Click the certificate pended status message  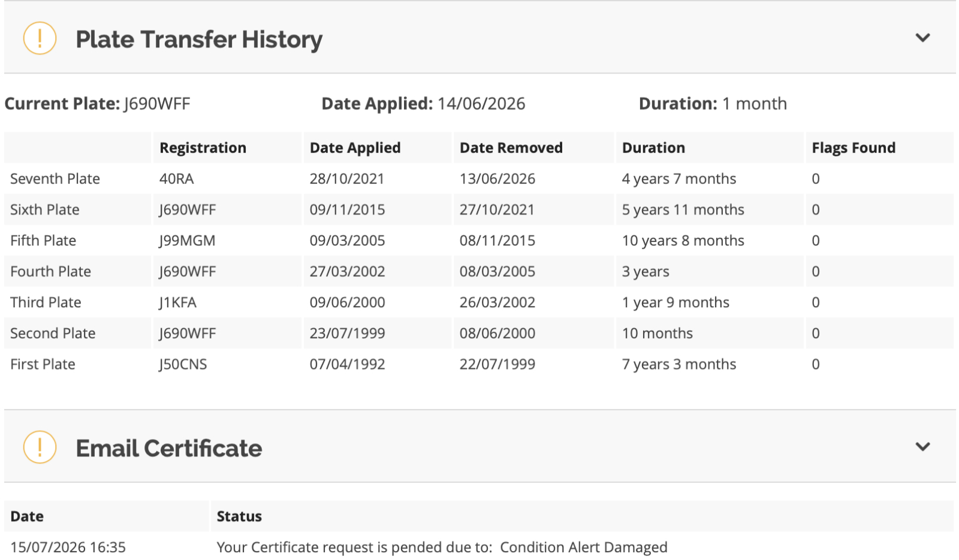pyautogui.click(x=442, y=547)
